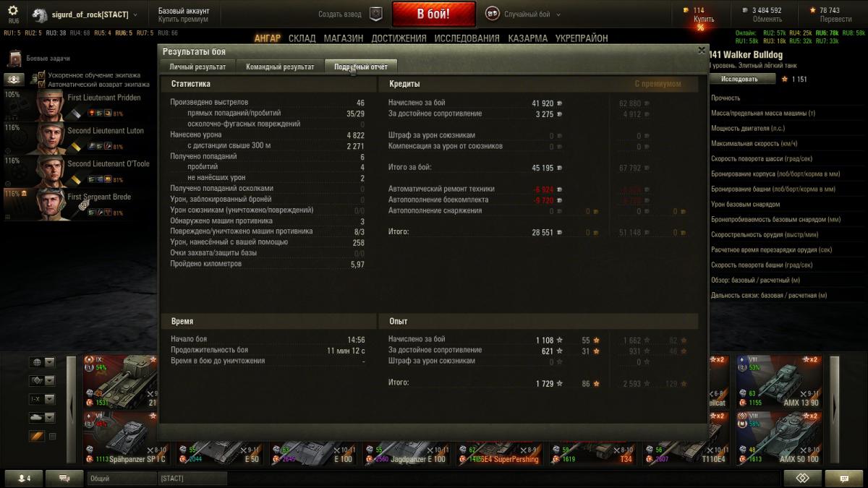Open the contacts list person icon
The height and width of the screenshot is (488, 868).
pos(24,478)
